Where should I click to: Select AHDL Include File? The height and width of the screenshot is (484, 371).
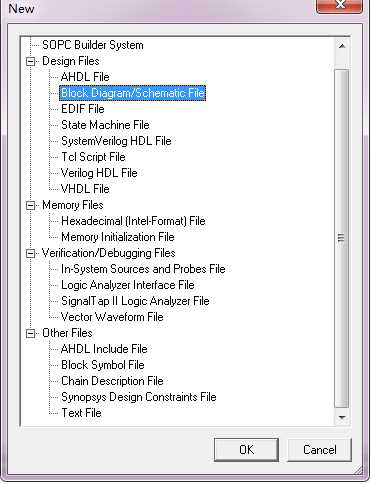[x=104, y=349]
